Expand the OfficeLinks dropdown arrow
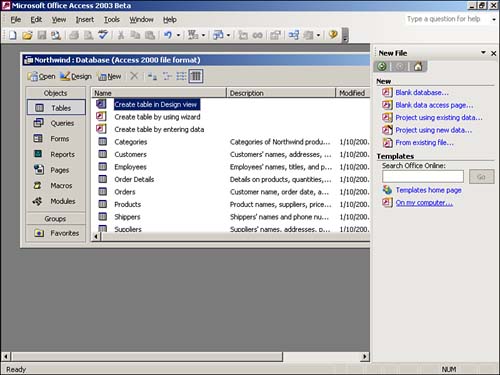Screen dimensions: 500x375 click(x=203, y=35)
